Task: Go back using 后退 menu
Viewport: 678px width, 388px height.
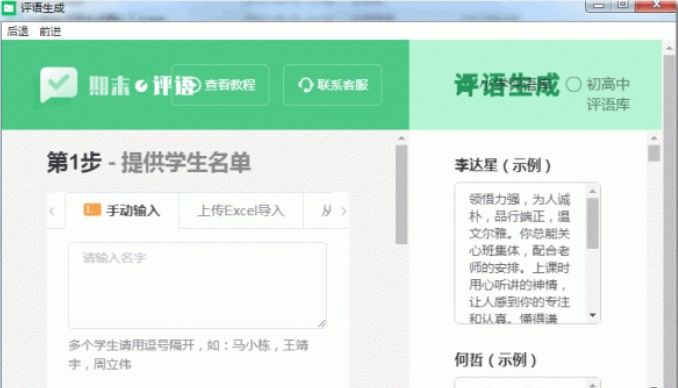Action: coord(18,31)
